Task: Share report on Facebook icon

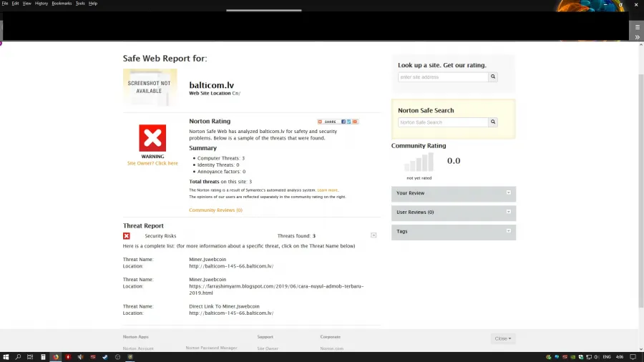Action: pos(343,122)
